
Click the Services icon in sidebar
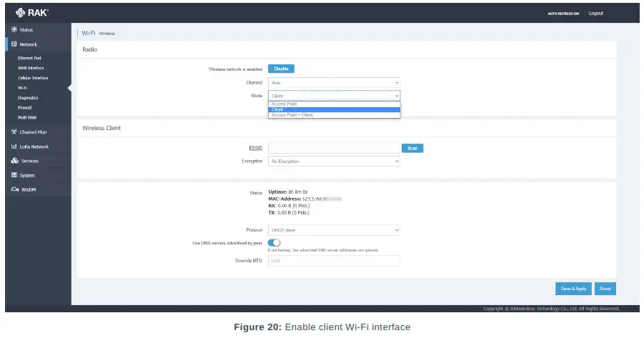[15, 161]
